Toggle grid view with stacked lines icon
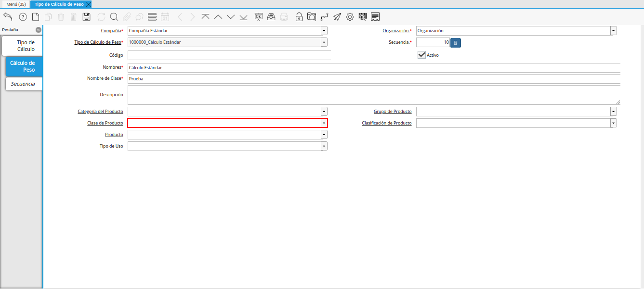This screenshot has height=289, width=644. (152, 17)
